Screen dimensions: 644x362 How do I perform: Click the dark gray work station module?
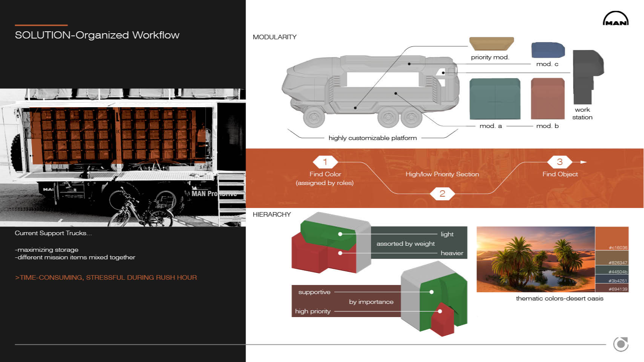coord(587,77)
